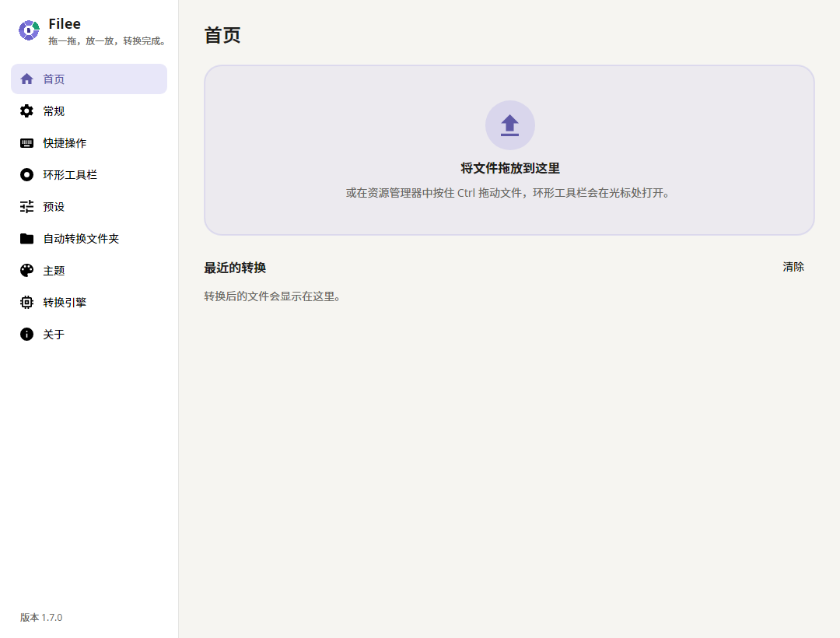
Task: Click the 转换后的文件会显示在这里 placeholder text
Action: (x=272, y=296)
